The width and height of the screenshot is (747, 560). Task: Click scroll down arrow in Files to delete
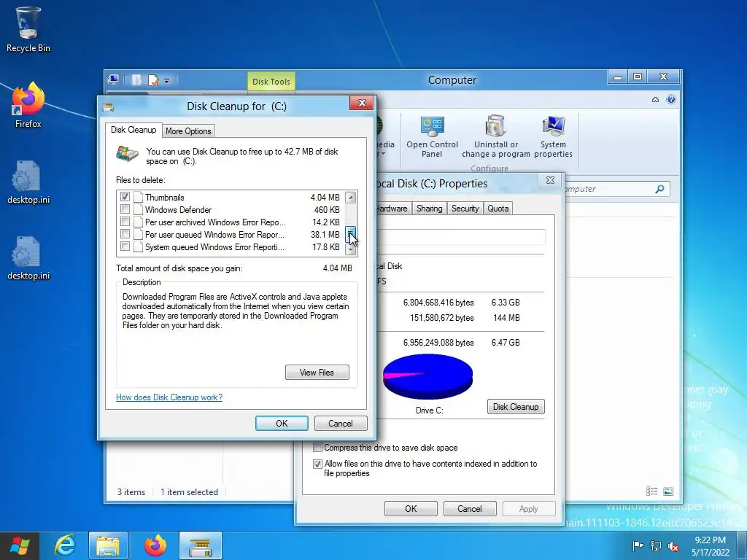[x=351, y=249]
